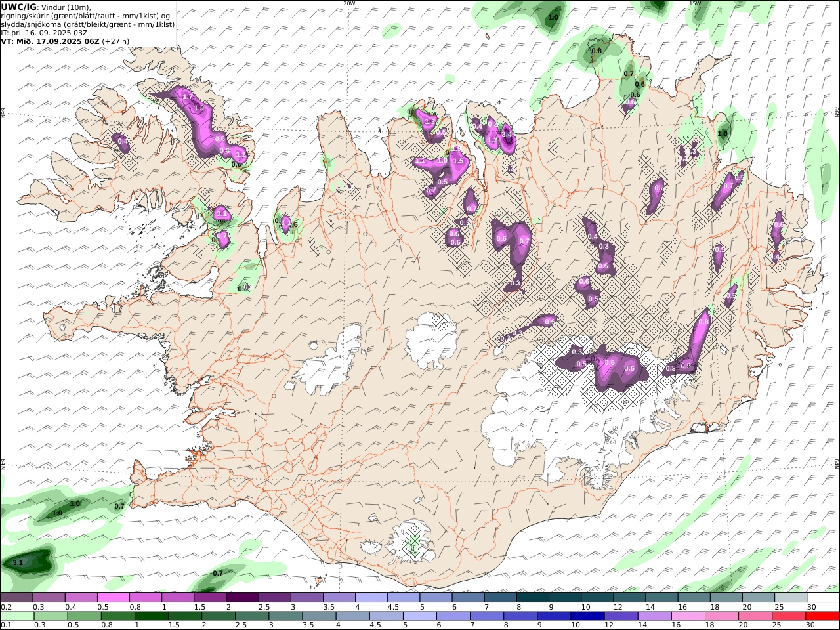Screen dimensions: 840x630
Task: Select the dark teal top-row swatch between 8 and 9
Action: tap(532, 598)
